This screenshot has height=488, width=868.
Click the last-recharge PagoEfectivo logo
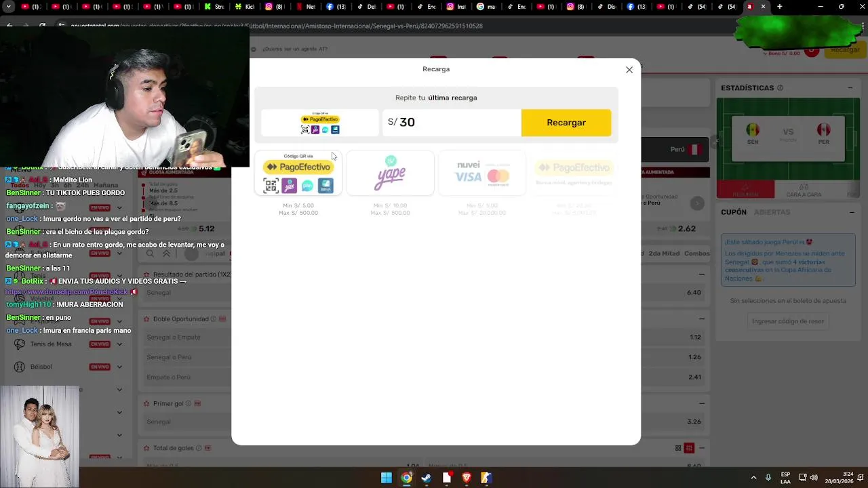[x=320, y=123]
